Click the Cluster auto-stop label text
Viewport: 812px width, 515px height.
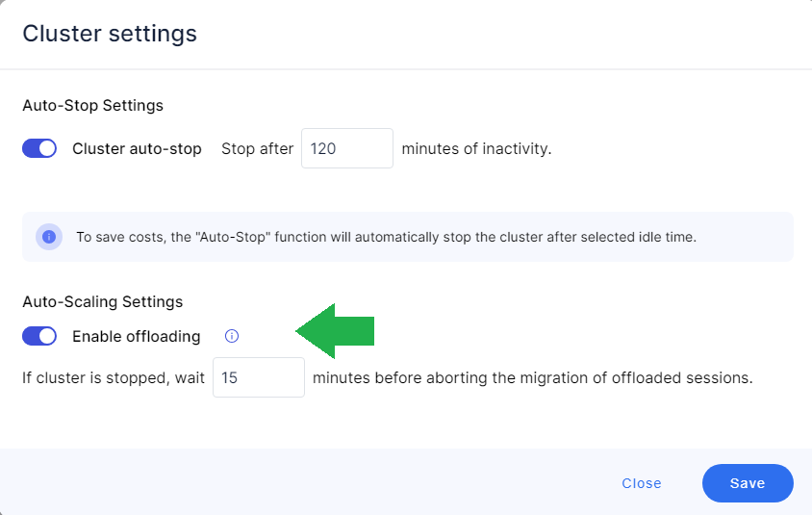coord(137,149)
